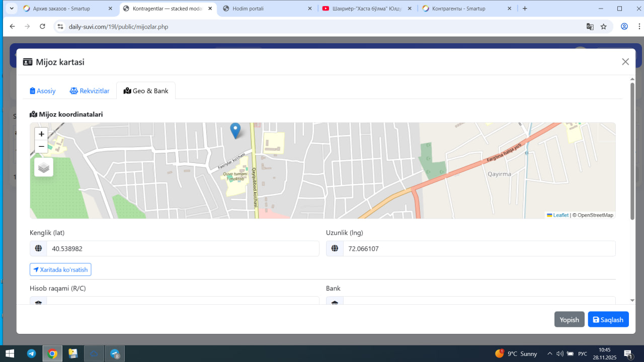Open a new browser tab
Screen dimensions: 644x362
tap(525, 9)
